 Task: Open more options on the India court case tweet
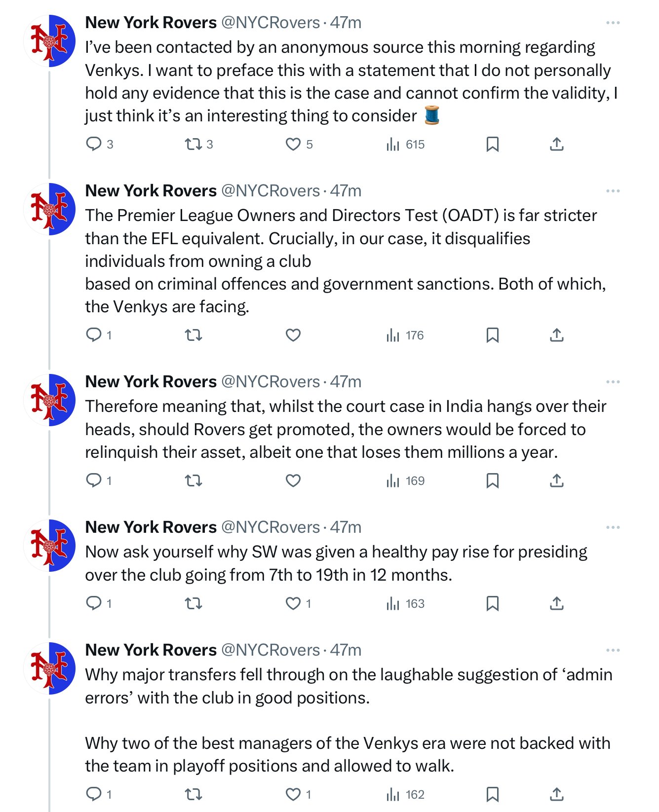(613, 382)
